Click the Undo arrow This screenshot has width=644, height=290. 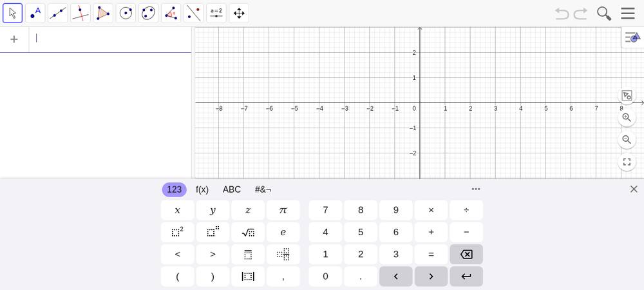click(562, 14)
